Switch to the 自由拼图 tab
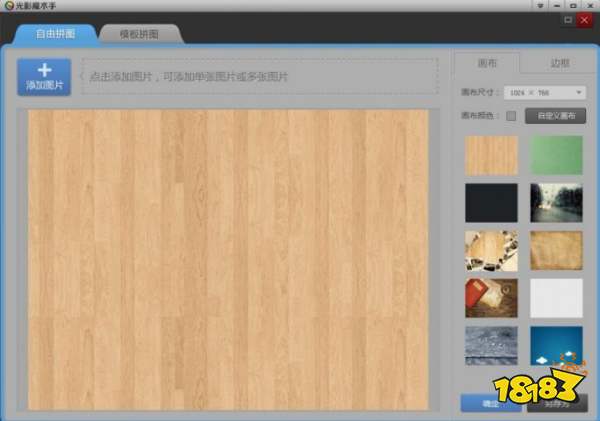Viewport: 600px width, 421px height. point(56,34)
